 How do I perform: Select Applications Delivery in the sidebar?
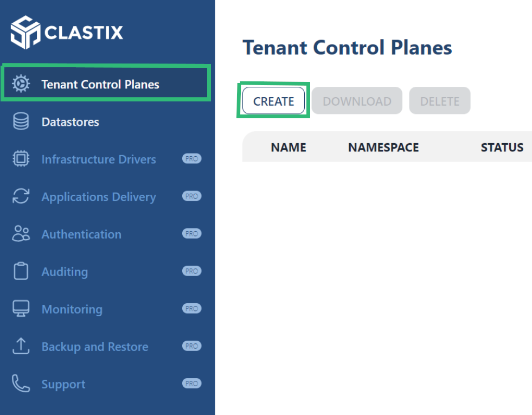[99, 197]
